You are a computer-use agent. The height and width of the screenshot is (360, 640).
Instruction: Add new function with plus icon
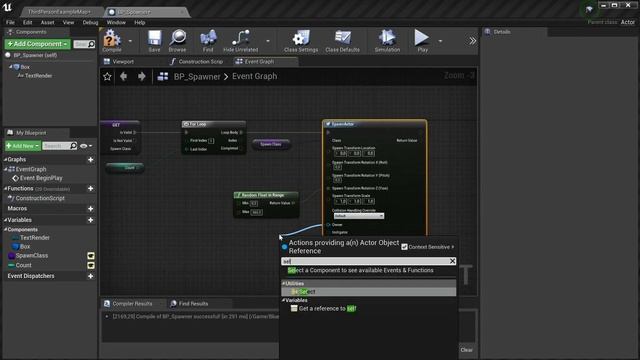[91, 189]
